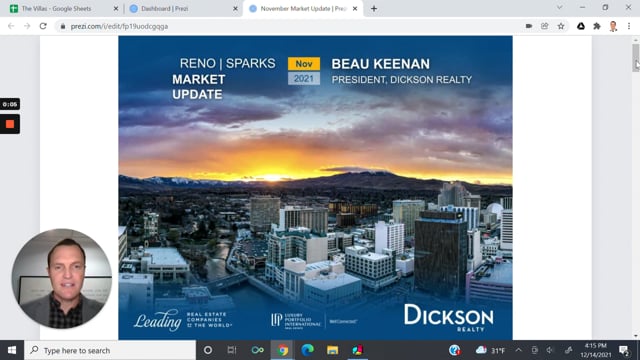Open camera permission icon in address bar
The image size is (640, 360).
pos(529,26)
